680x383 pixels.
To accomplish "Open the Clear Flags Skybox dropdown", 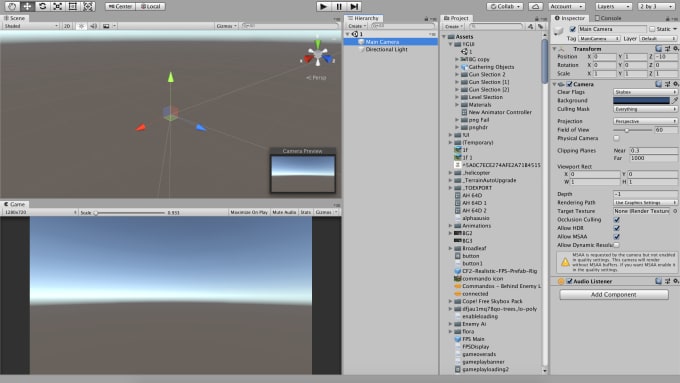I will [645, 92].
